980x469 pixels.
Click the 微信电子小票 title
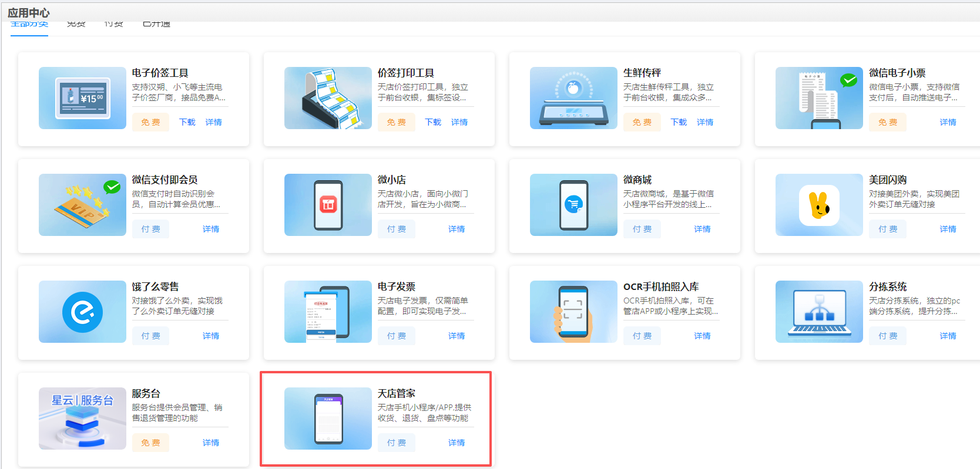(x=897, y=73)
